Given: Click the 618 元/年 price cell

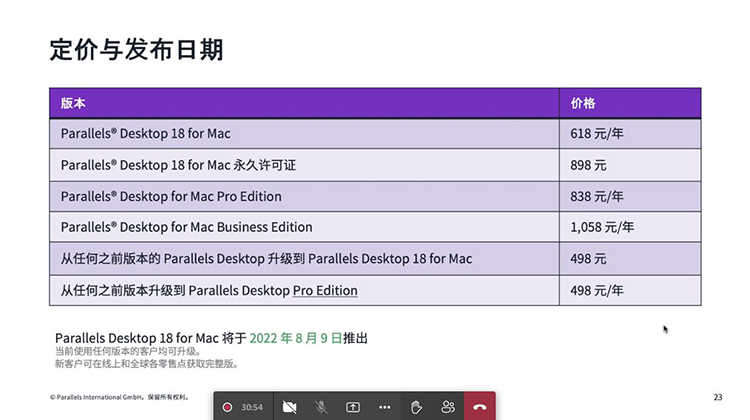Looking at the screenshot, I should coord(630,133).
